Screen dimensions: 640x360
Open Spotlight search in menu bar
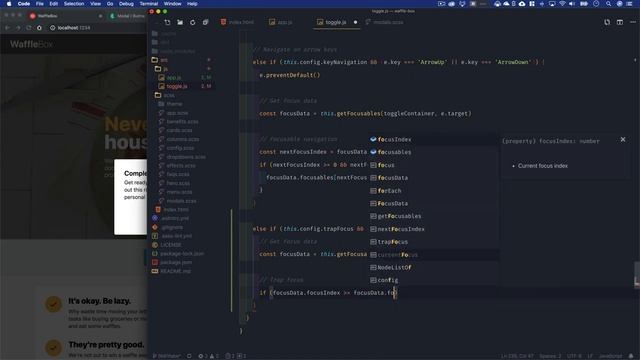[x=609, y=4]
